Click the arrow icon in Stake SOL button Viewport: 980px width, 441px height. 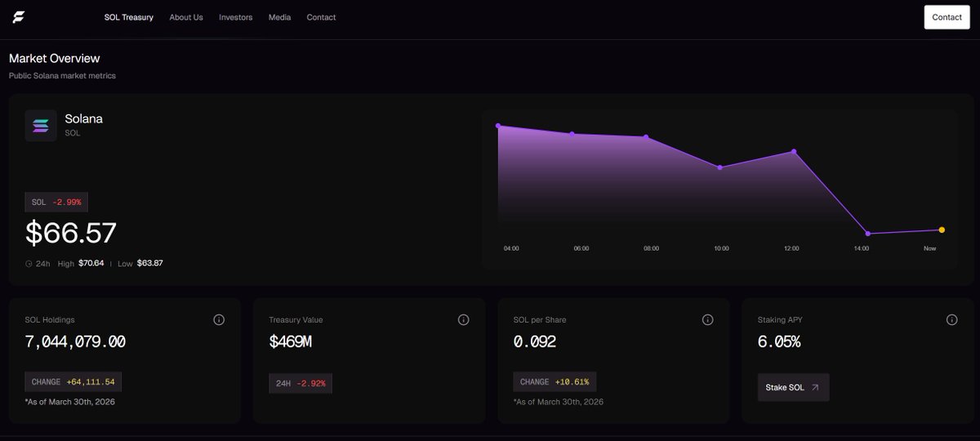[x=814, y=387]
